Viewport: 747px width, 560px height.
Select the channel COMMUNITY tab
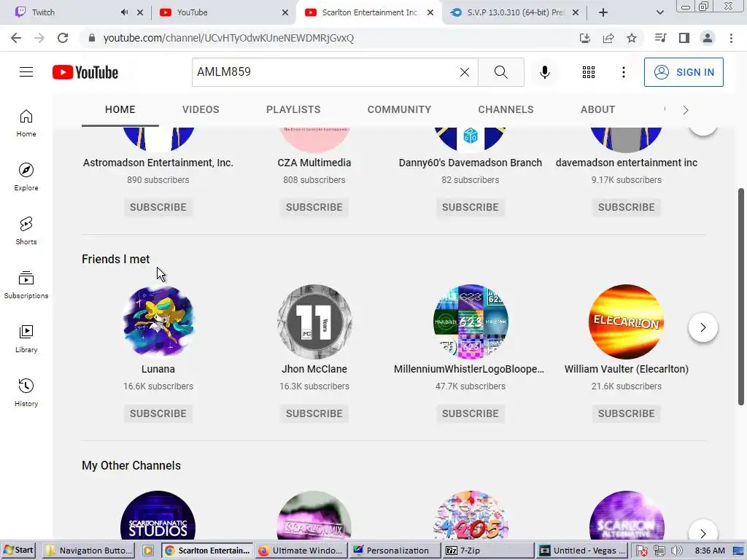coord(399,109)
